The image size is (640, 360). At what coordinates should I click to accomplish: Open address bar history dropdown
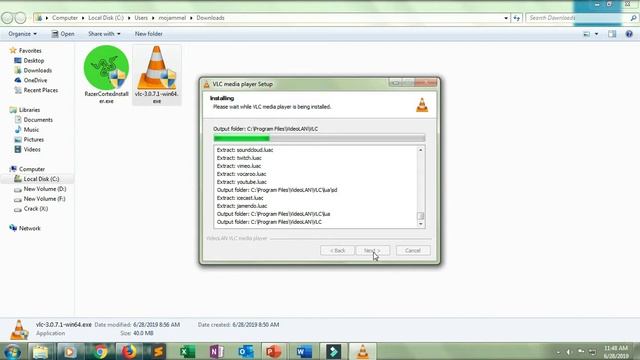506,18
